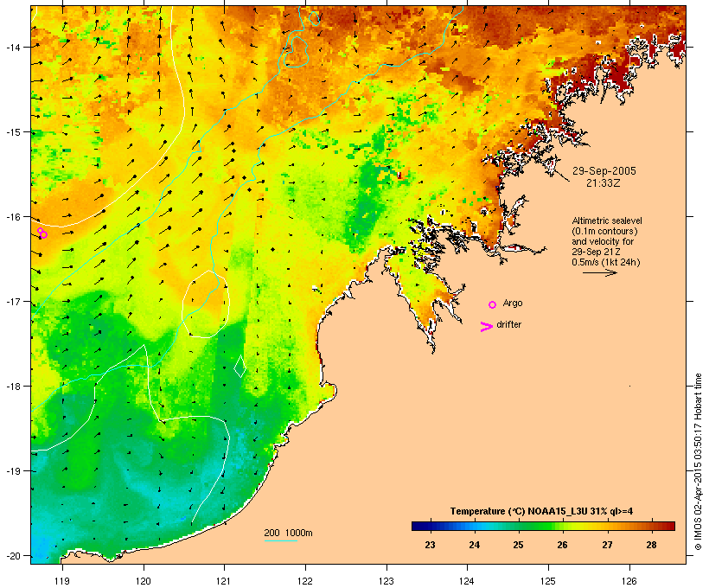Click the IMOS copyright timestamp text
709x588 pixels.
pyautogui.click(x=698, y=462)
